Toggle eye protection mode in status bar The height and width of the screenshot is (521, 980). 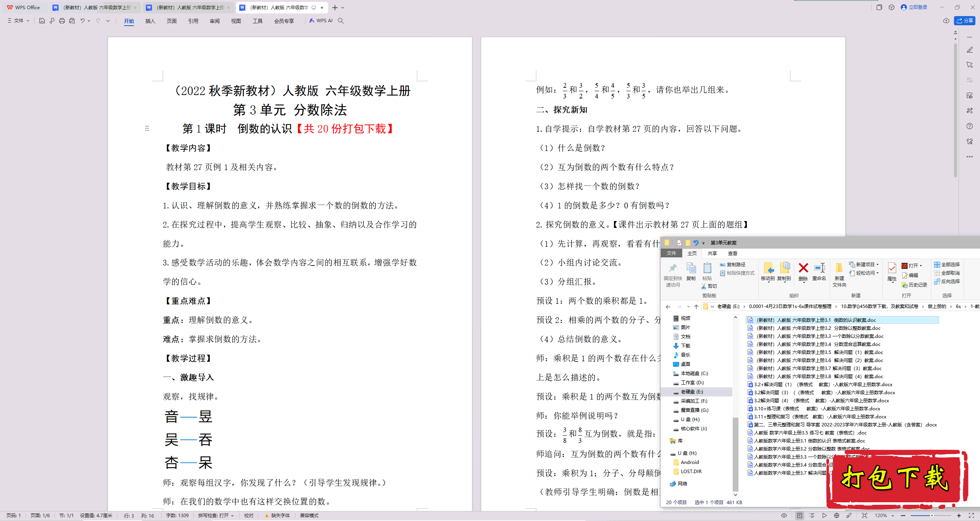click(x=784, y=516)
